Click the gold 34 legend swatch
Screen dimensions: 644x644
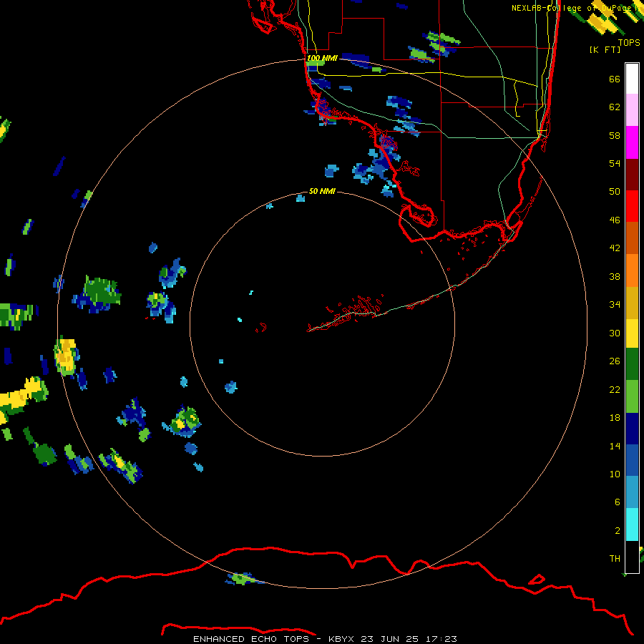[x=632, y=303]
